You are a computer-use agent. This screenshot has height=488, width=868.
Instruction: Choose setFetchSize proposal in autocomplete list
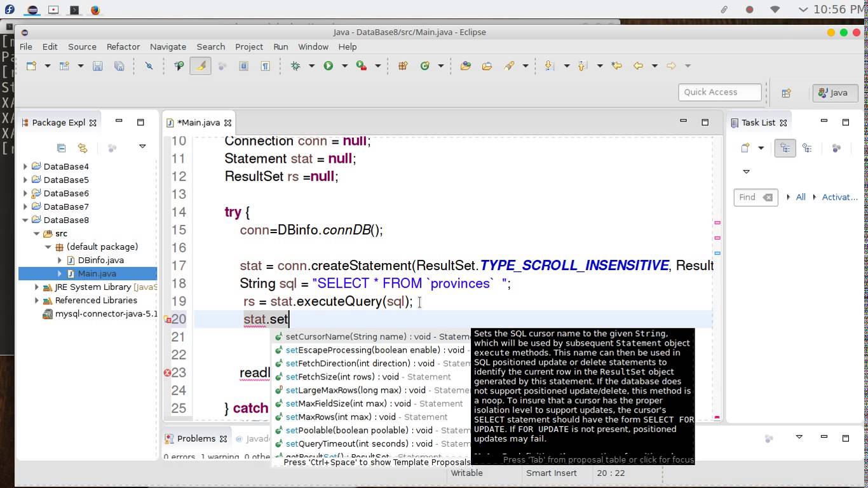(x=373, y=377)
